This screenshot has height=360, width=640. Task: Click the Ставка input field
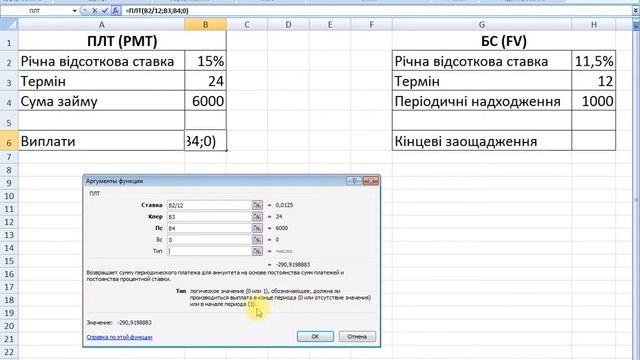209,205
